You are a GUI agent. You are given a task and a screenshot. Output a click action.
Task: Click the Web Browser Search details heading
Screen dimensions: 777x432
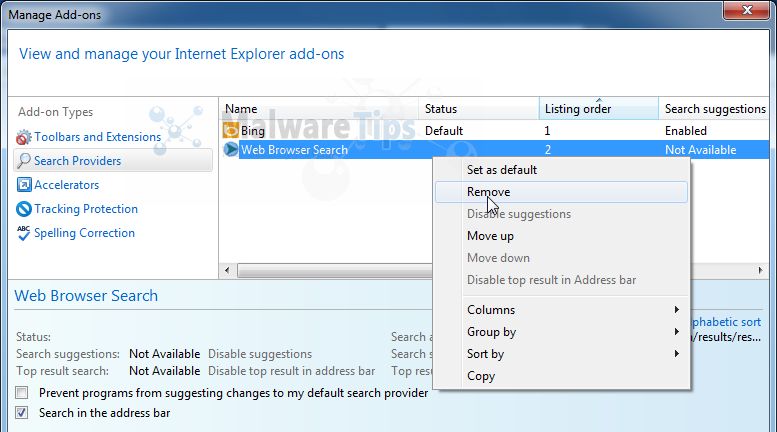pos(86,296)
